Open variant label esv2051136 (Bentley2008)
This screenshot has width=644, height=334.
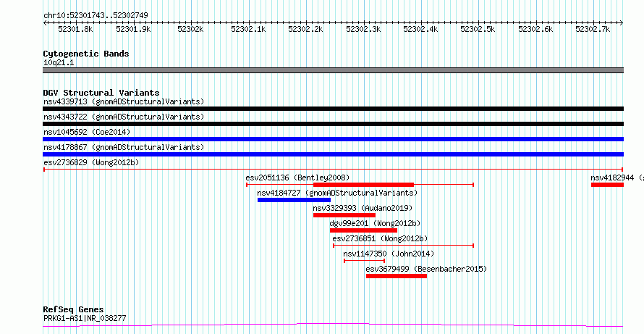tap(297, 178)
